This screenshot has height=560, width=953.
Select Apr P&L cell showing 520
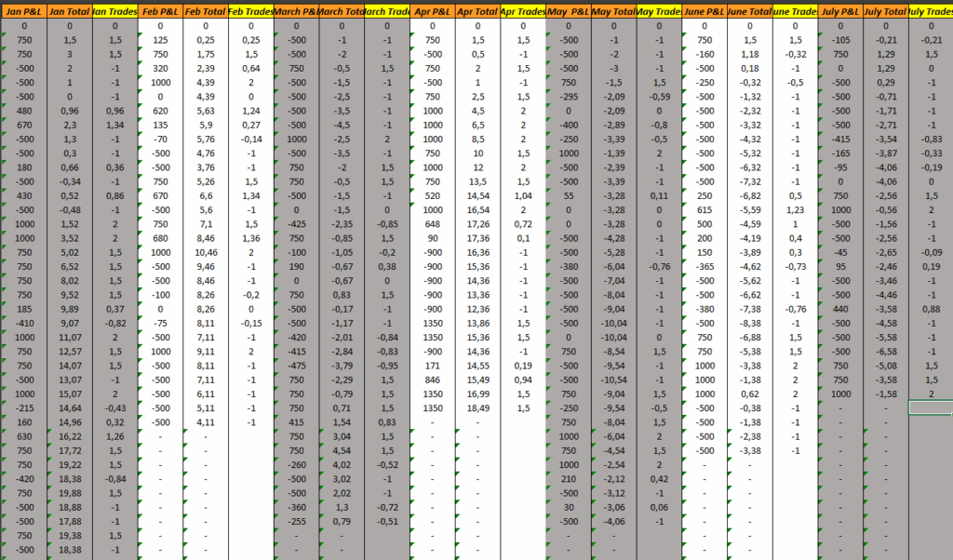(433, 195)
